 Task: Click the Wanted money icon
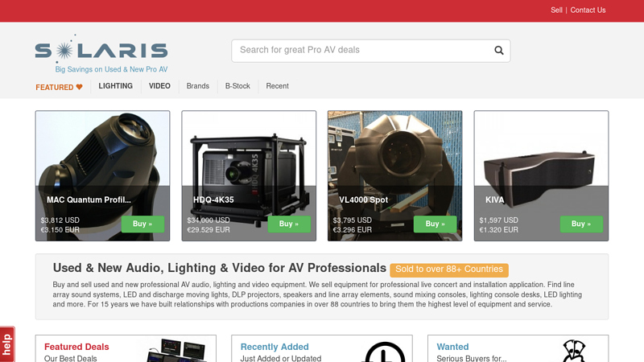pyautogui.click(x=574, y=351)
